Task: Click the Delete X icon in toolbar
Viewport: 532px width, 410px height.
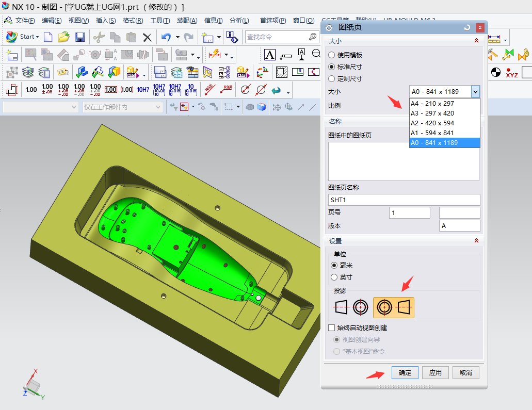Action: 147,37
